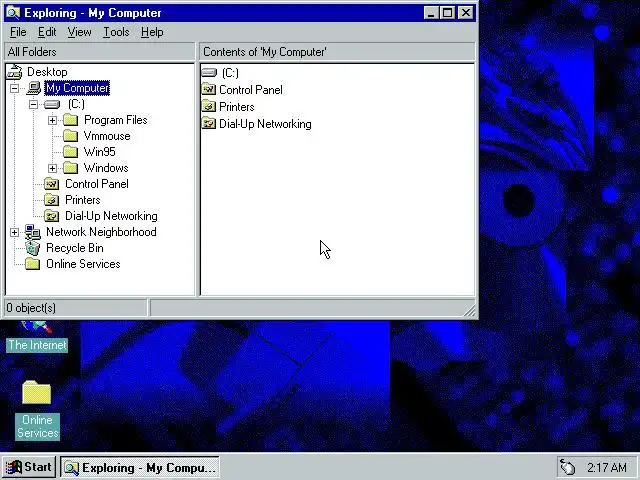Click the My Computer icon in the tree

(x=34, y=88)
